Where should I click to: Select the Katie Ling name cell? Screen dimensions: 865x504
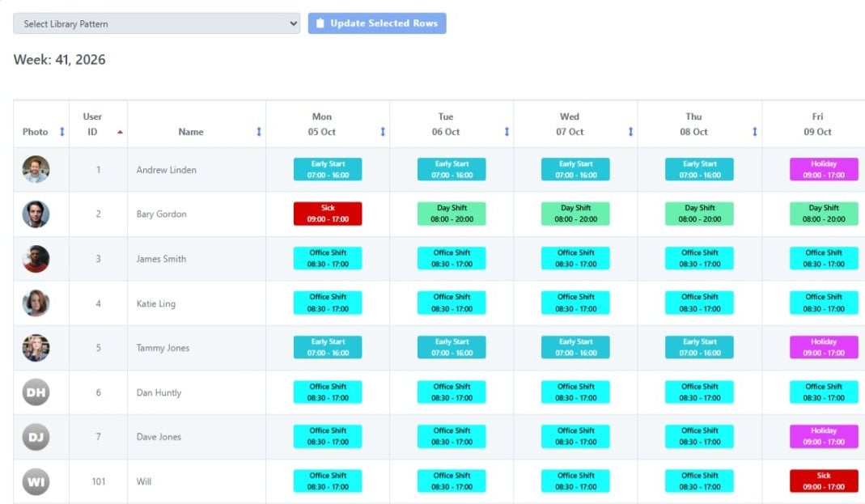pos(197,303)
